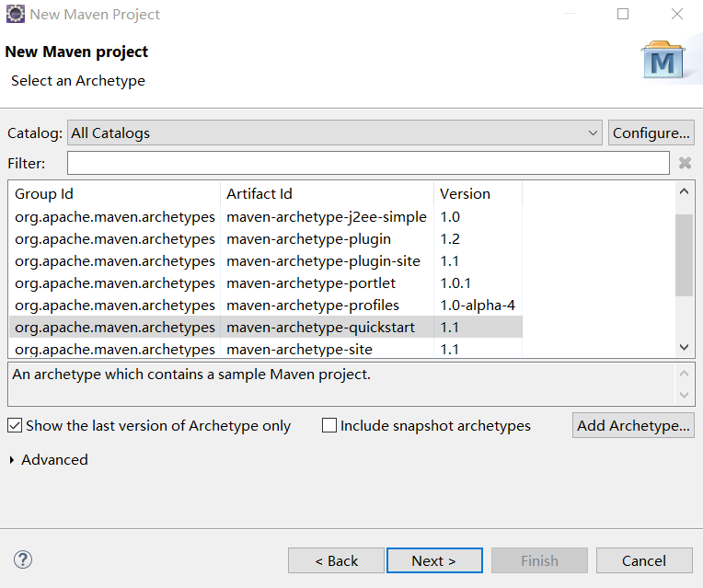
Task: Click the Maven wizard banner icon
Action: tap(663, 60)
